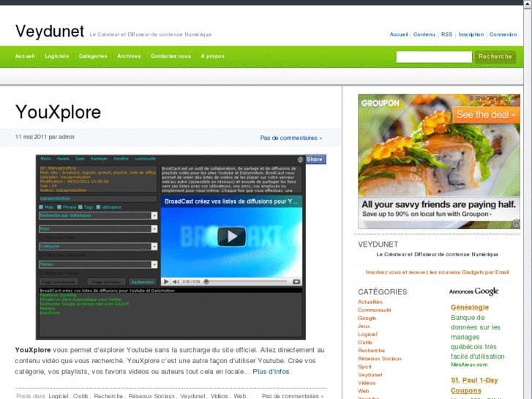Click the small play icon in video controls

click(166, 282)
